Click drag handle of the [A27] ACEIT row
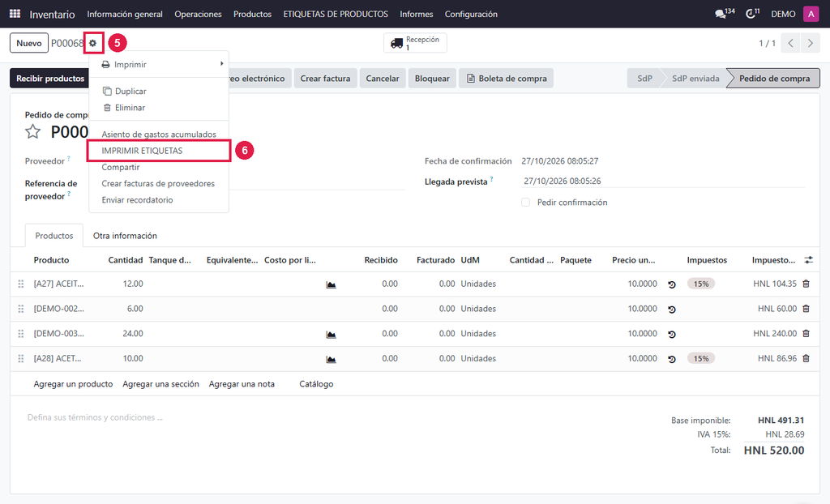The height and width of the screenshot is (504, 830). (x=21, y=284)
